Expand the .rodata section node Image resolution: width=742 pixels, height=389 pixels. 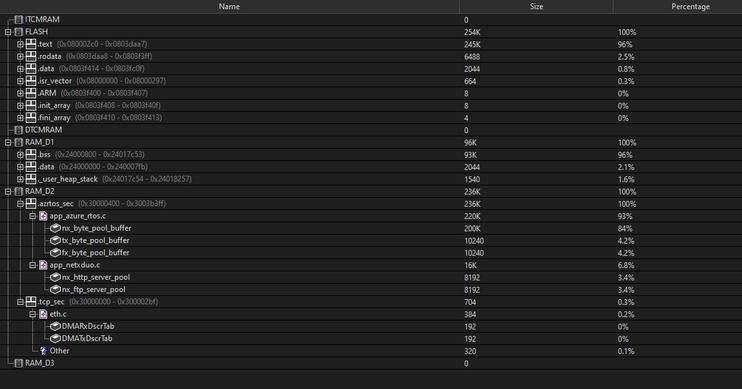(20, 56)
